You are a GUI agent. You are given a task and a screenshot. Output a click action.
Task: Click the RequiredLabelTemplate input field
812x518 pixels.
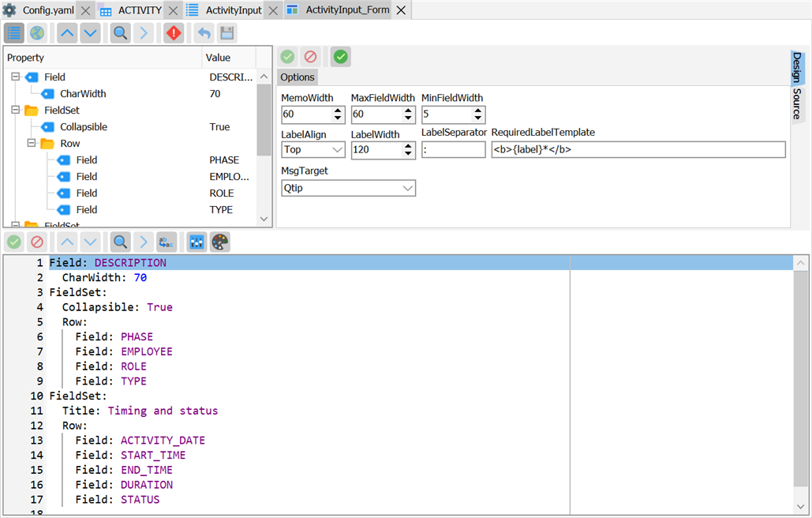638,150
